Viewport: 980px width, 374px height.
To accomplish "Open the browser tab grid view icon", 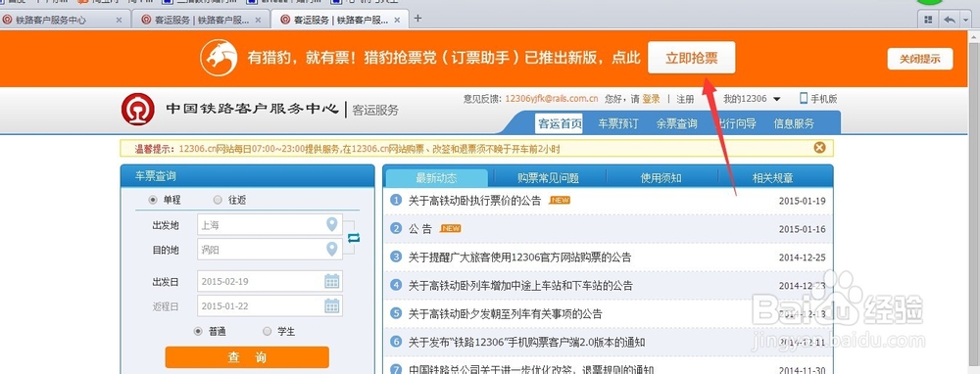I will pos(928,20).
